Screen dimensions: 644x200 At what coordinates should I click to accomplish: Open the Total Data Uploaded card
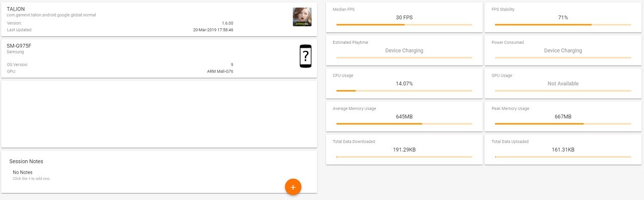(x=563, y=150)
